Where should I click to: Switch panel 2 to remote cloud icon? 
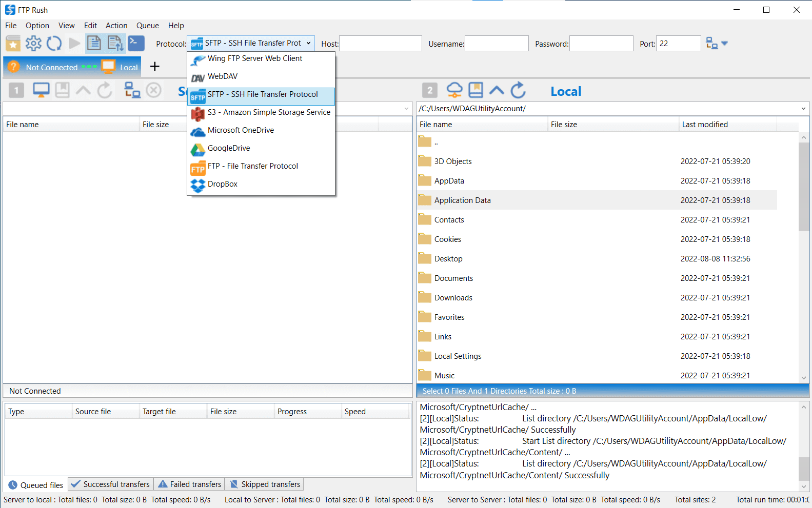coord(454,90)
